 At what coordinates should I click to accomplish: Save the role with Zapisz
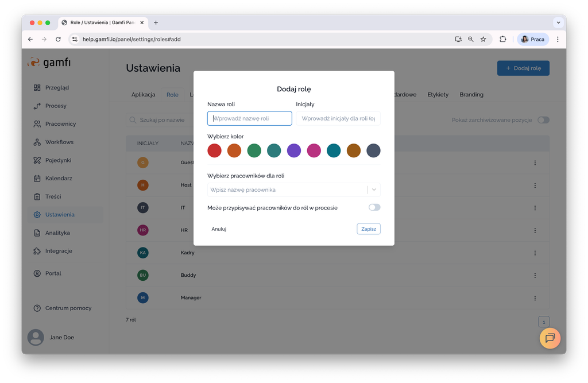(x=369, y=229)
